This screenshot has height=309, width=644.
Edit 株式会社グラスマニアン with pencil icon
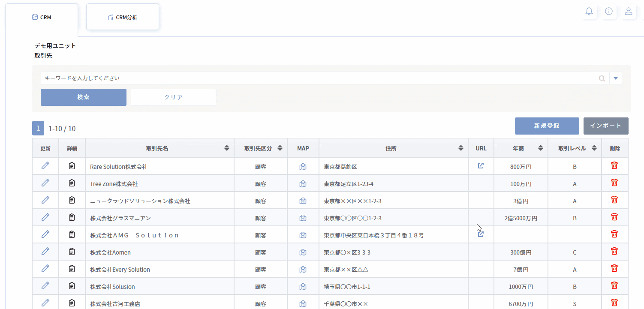45,217
